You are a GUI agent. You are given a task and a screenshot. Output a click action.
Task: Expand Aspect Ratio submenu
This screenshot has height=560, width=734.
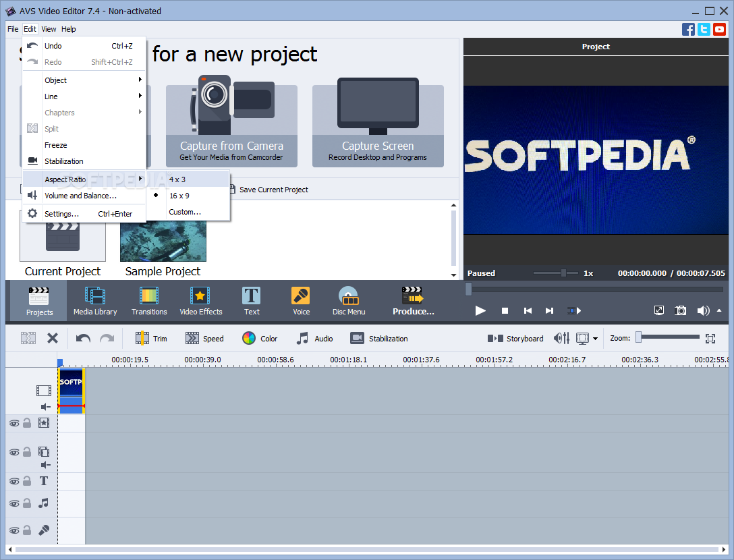coord(84,179)
